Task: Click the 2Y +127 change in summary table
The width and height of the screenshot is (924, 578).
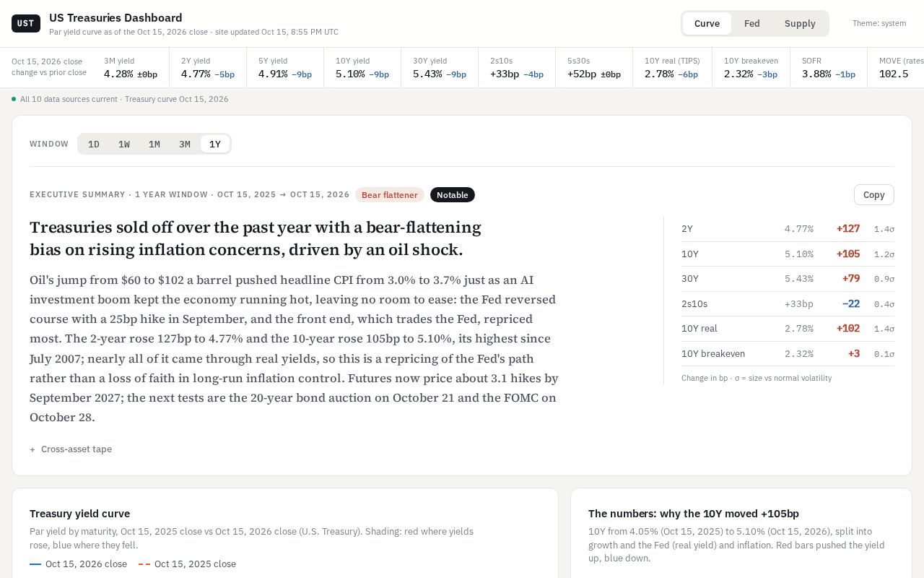Action: tap(848, 229)
